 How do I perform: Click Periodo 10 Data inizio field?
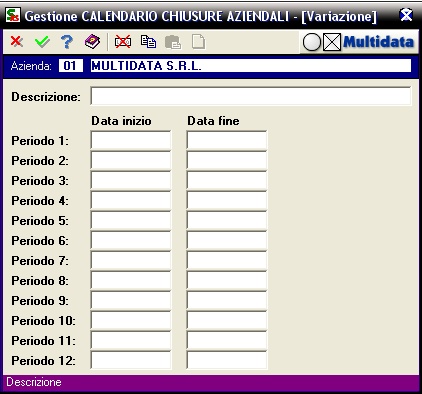131,320
